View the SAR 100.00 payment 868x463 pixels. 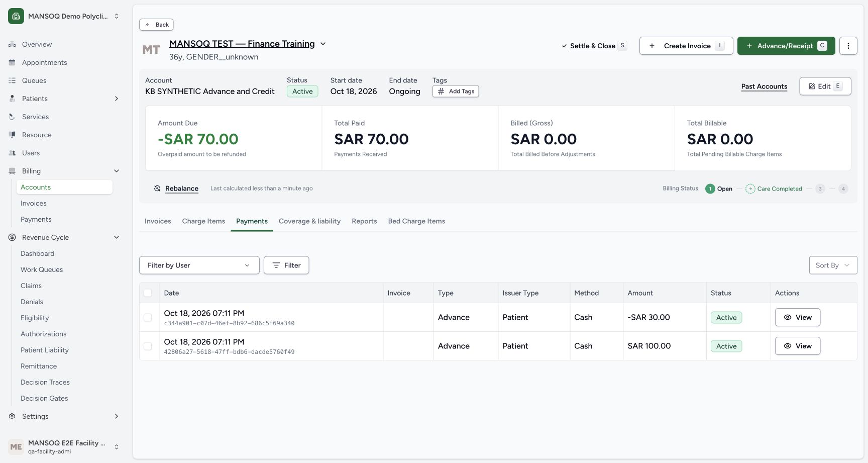[x=798, y=346]
